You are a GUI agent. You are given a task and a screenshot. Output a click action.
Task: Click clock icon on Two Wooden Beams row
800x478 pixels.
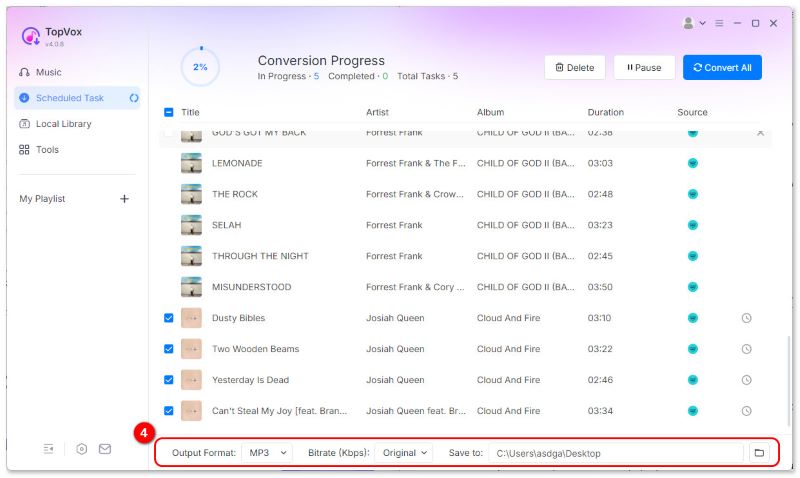(x=746, y=349)
